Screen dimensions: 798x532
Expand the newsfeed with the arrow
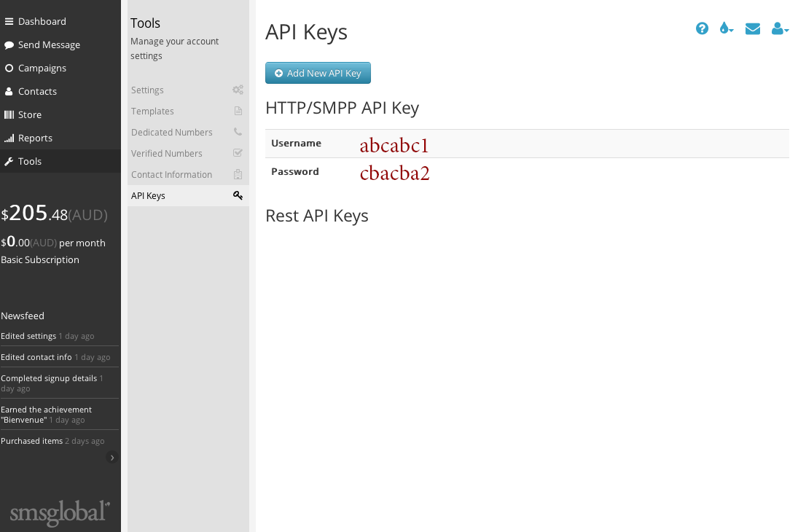(x=112, y=458)
